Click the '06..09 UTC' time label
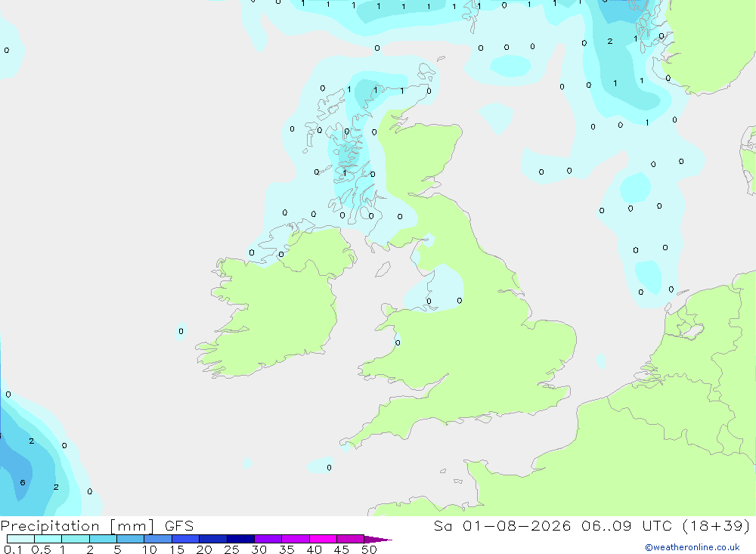756x554 pixels. (627, 526)
